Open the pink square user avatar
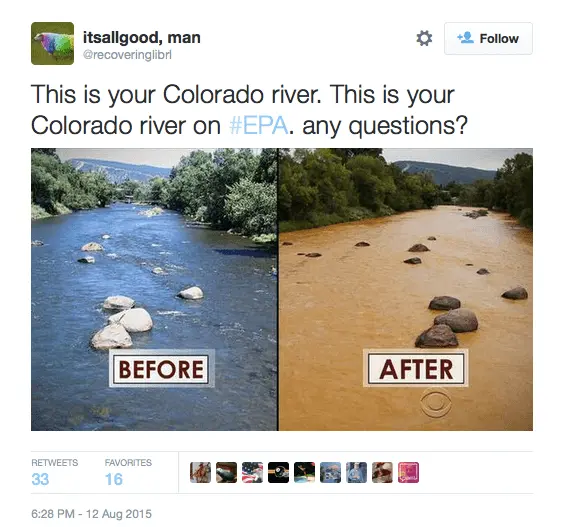Screen dimensions: 564x527 [408, 472]
